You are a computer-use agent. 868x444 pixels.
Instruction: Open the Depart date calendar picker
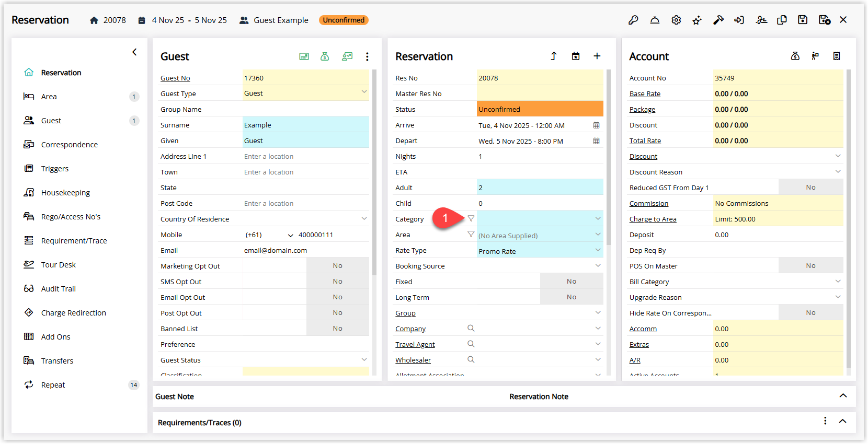point(596,141)
